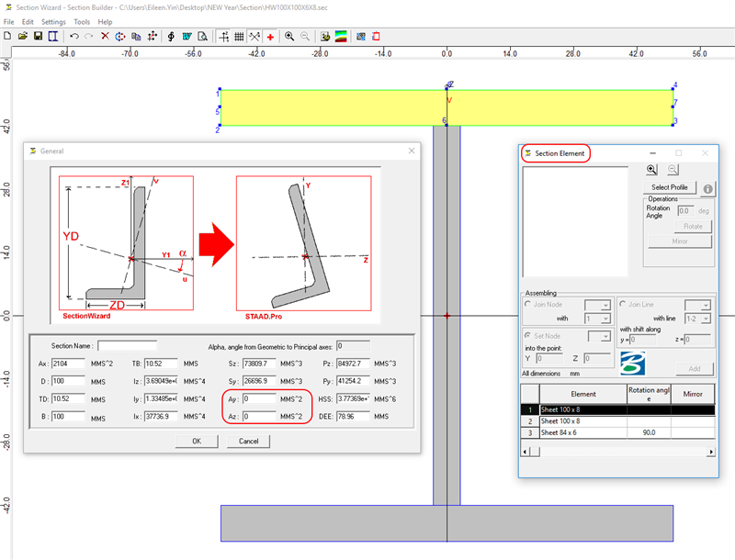Open the Tools menu
Viewport: 735px width, 560px height.
pyautogui.click(x=82, y=21)
